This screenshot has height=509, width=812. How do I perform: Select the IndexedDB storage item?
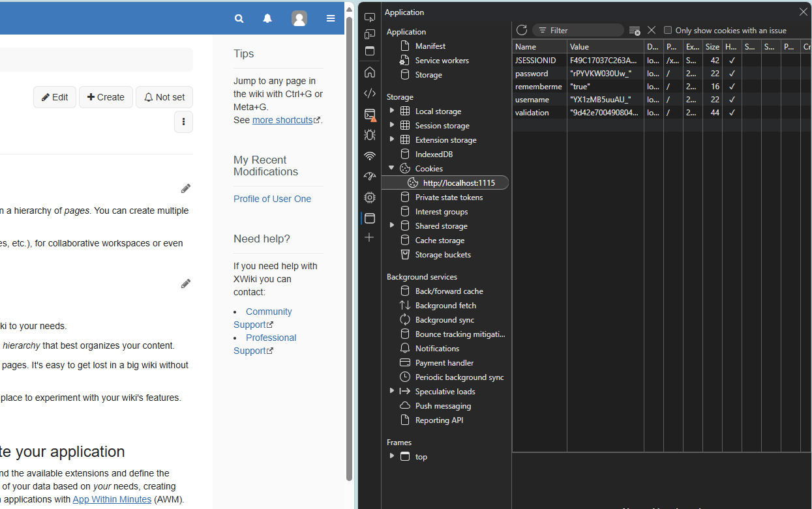coord(434,154)
